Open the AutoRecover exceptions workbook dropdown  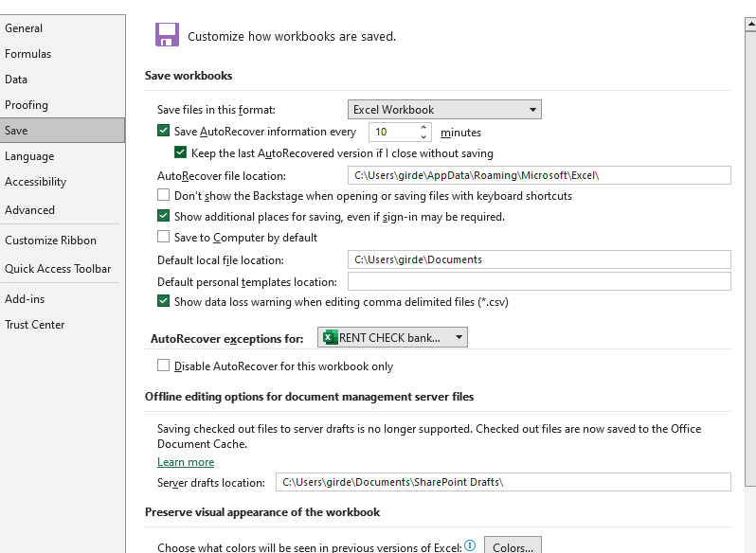coord(392,337)
